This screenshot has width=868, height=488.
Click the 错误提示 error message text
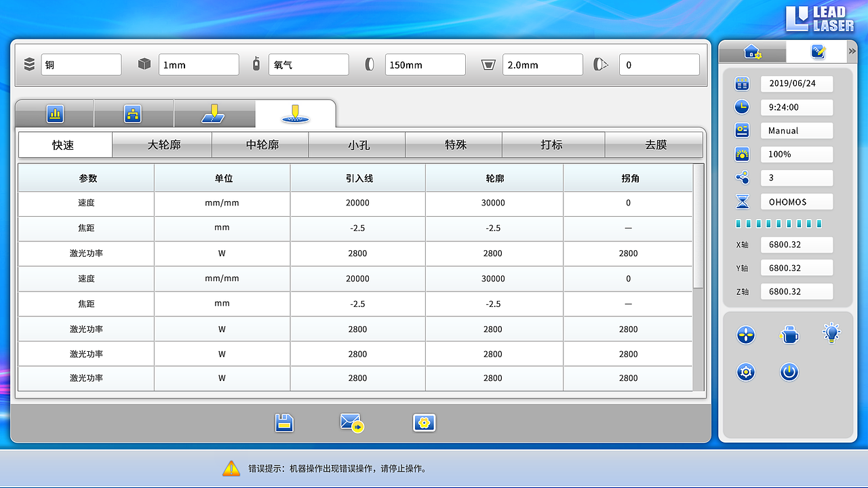tap(337, 468)
